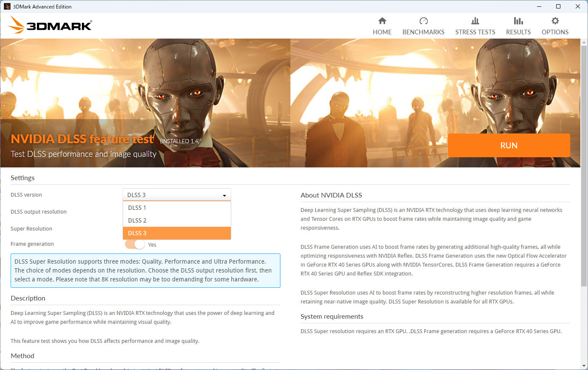Click the RESULTS text label
The width and height of the screenshot is (588, 370).
coord(518,32)
